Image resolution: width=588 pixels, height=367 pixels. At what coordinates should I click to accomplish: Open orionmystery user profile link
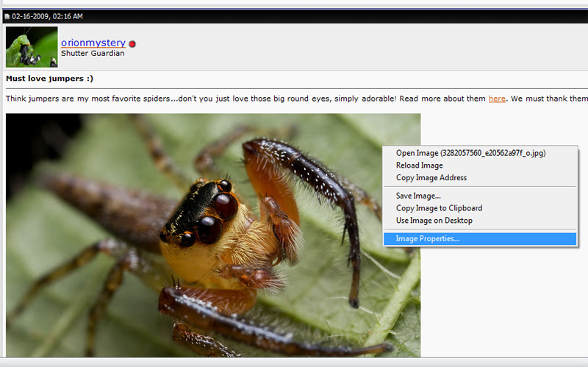93,43
